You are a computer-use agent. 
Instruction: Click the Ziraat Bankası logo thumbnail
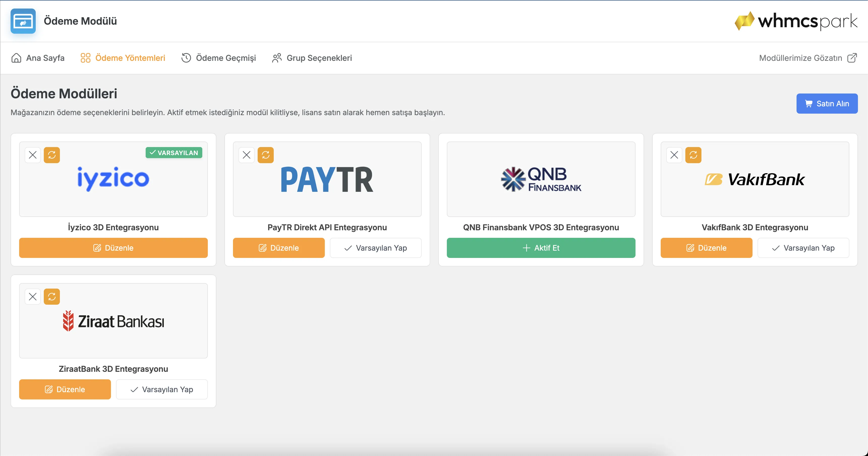pyautogui.click(x=113, y=321)
